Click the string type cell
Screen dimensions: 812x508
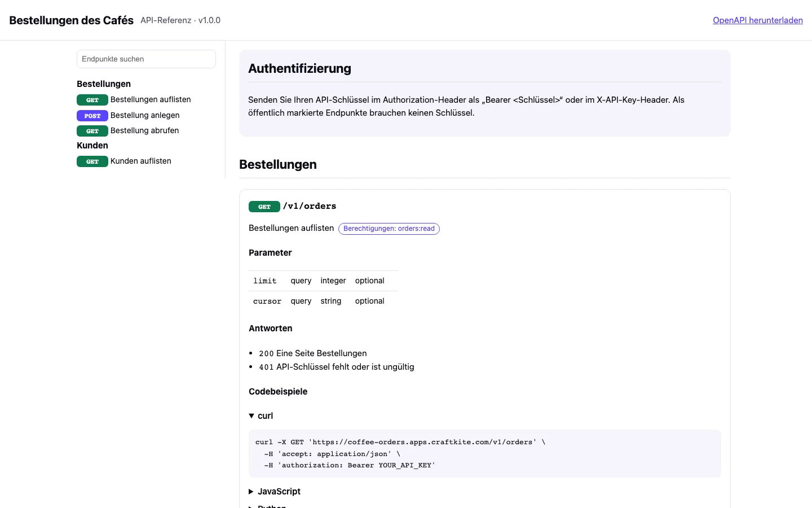331,301
